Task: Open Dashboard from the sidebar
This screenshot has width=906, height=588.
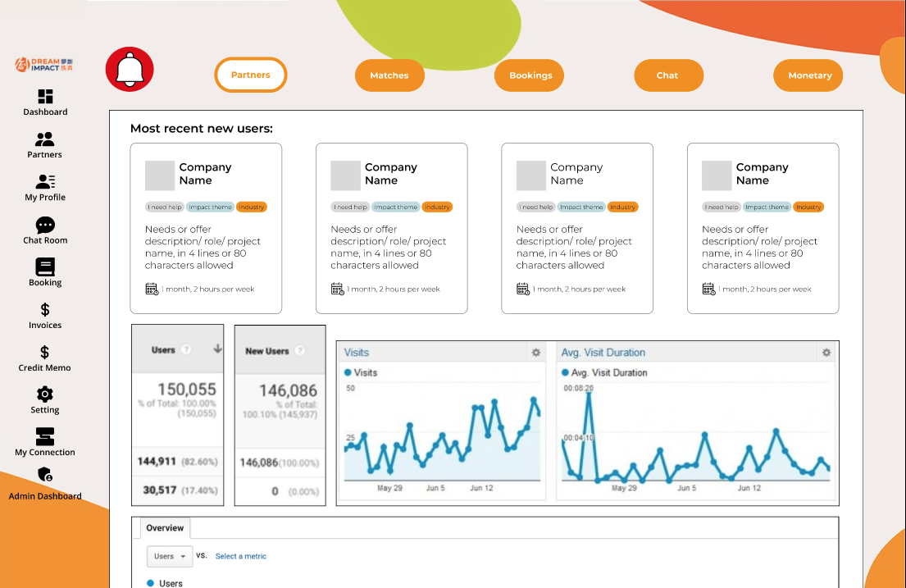Action: 45,97
